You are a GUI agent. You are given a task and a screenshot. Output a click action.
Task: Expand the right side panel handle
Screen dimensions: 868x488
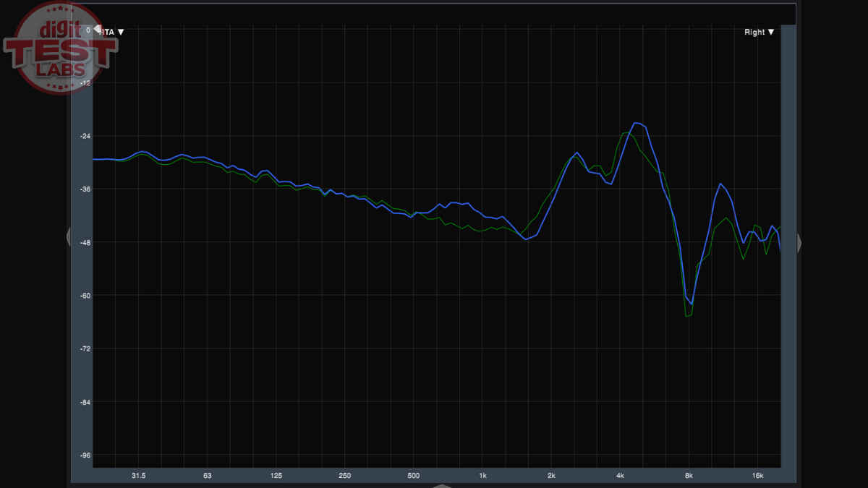coord(799,243)
